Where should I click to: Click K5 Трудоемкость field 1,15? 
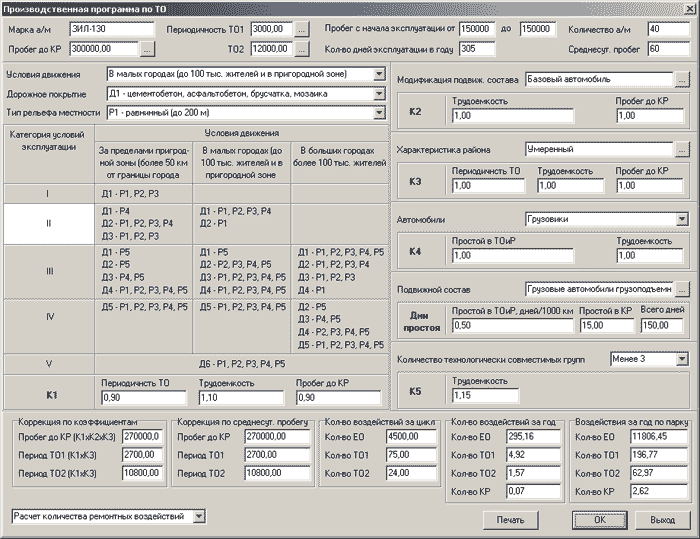(x=486, y=396)
